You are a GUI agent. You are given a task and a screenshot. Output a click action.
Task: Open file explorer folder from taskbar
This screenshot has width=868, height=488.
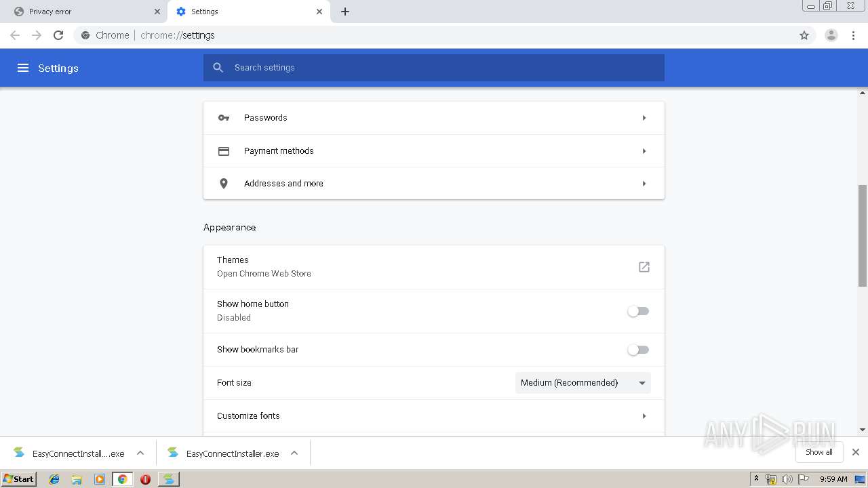[77, 479]
